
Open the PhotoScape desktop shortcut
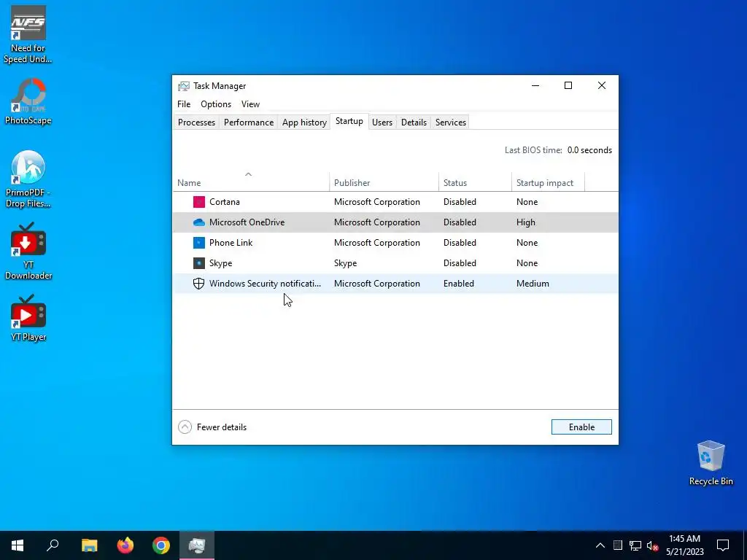[x=28, y=101]
